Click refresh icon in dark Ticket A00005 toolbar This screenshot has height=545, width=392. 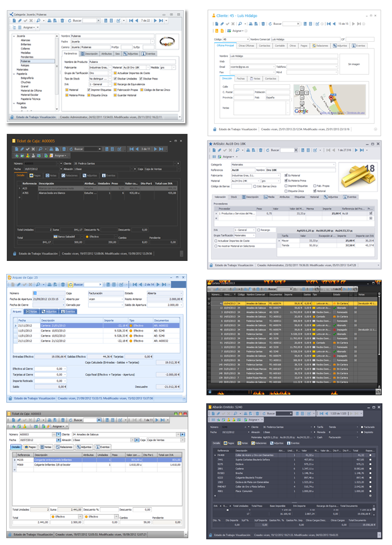(71, 149)
